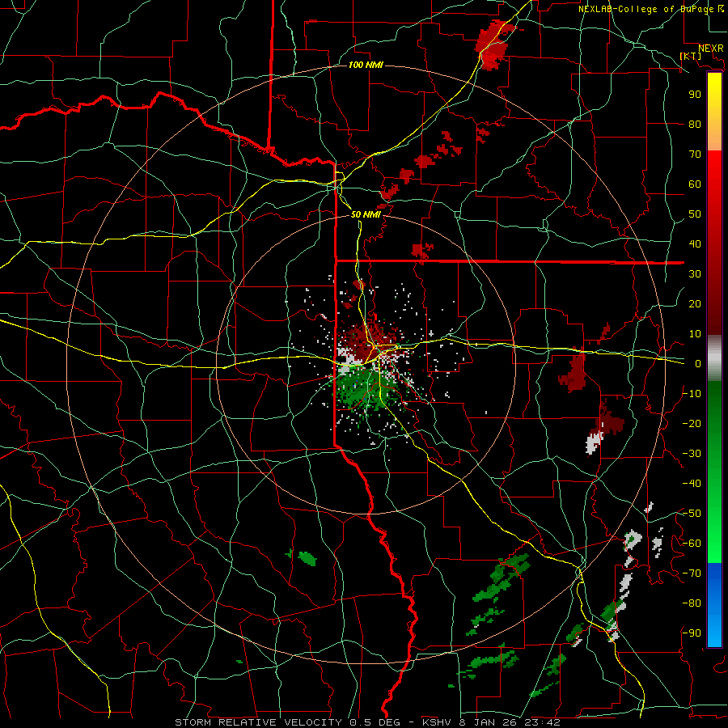This screenshot has height=728, width=728.
Task: Click the -40 value on the velocity scale
Action: [692, 484]
